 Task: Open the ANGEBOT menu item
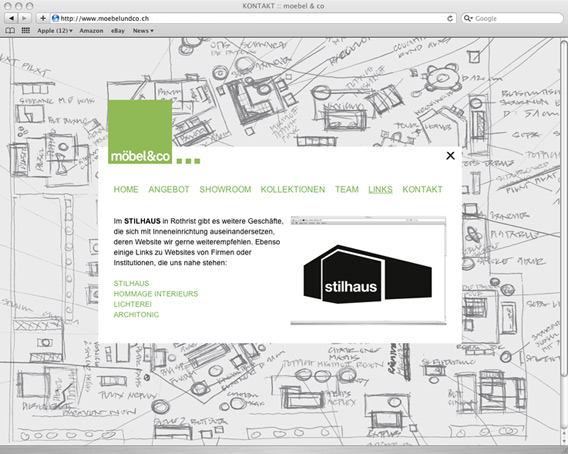[169, 189]
